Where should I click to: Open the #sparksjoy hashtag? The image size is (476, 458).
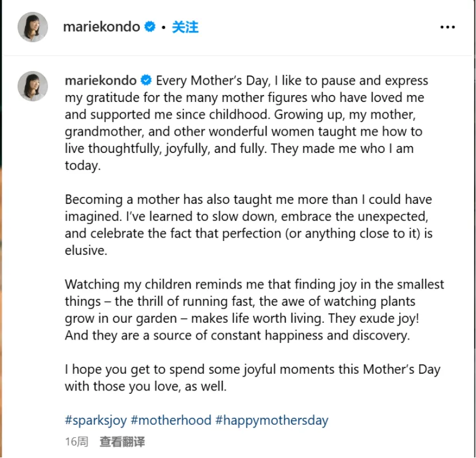[96, 420]
